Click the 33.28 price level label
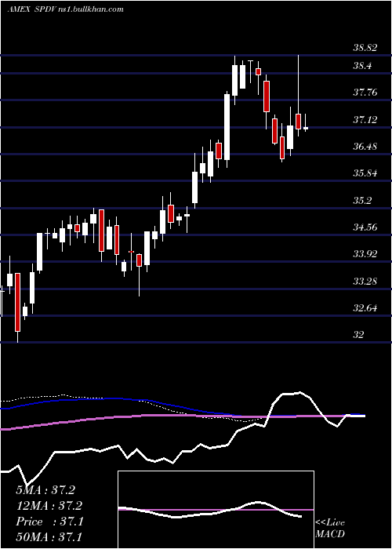Screen dimensions: 392x549 pos(365,281)
